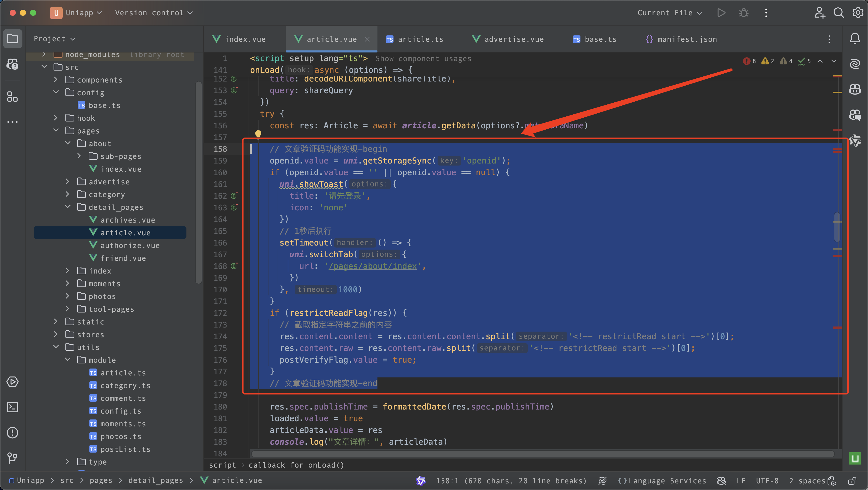Click the Show component usages link
The image size is (868, 490).
click(x=423, y=59)
